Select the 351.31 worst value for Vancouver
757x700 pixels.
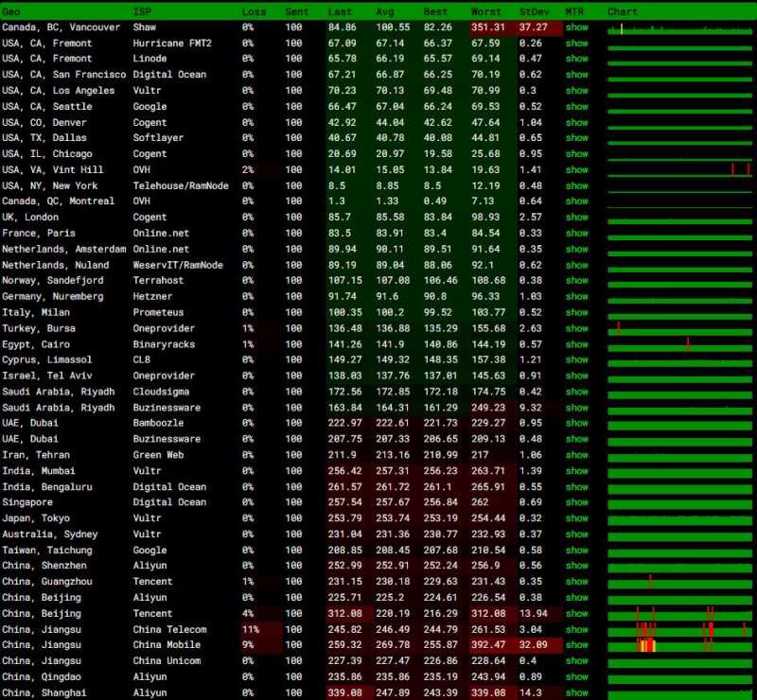[488, 27]
